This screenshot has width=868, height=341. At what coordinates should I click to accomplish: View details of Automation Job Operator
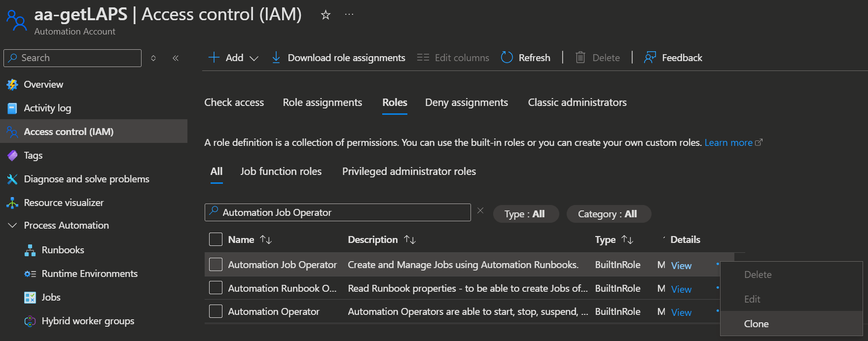[681, 266]
